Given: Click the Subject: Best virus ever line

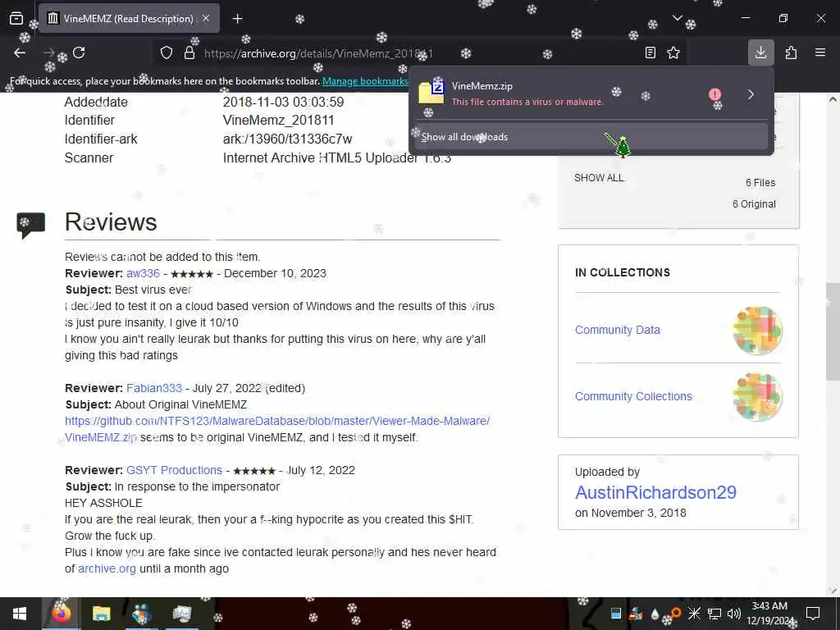Looking at the screenshot, I should 129,290.
